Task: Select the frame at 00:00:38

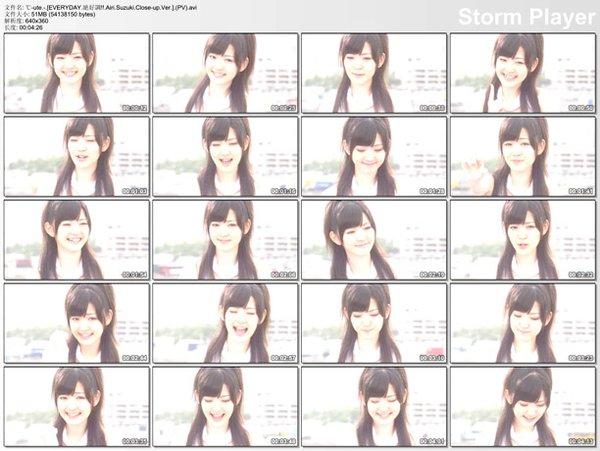Action: pyautogui.click(x=373, y=73)
